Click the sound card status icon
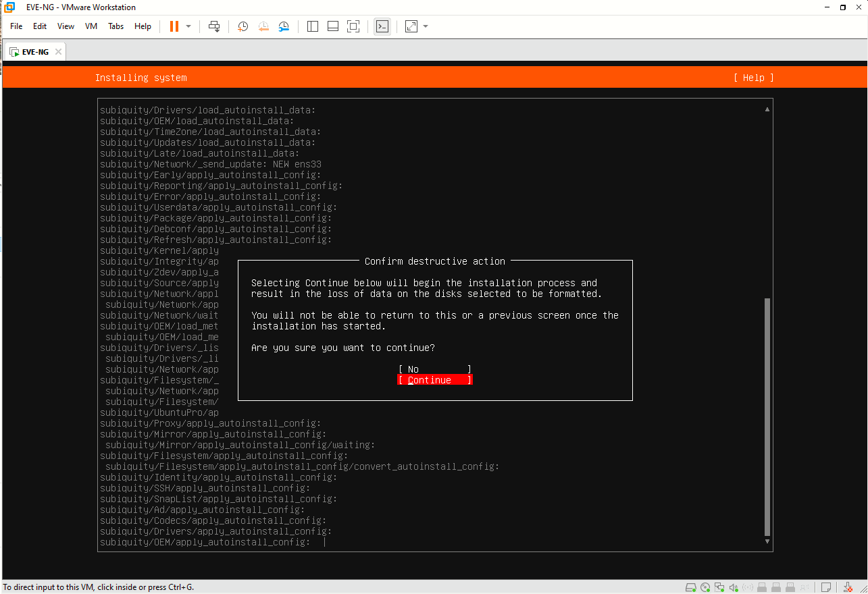 point(734,587)
